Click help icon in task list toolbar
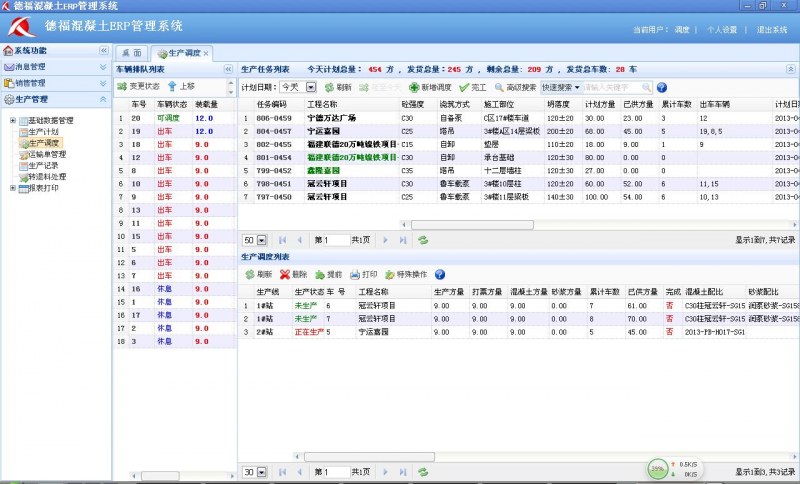 click(661, 88)
